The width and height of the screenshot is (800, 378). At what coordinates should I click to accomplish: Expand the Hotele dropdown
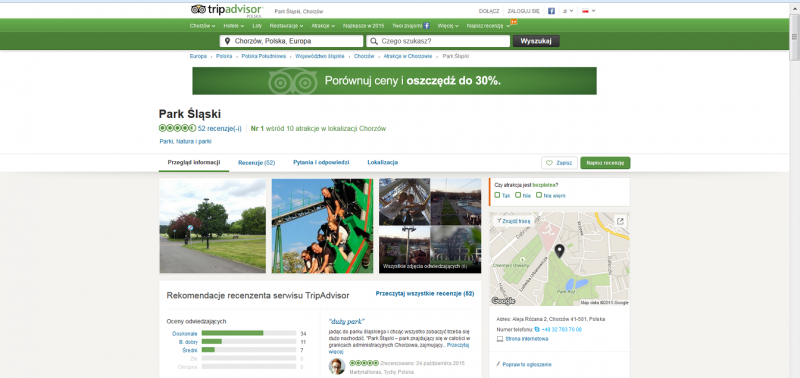point(235,26)
